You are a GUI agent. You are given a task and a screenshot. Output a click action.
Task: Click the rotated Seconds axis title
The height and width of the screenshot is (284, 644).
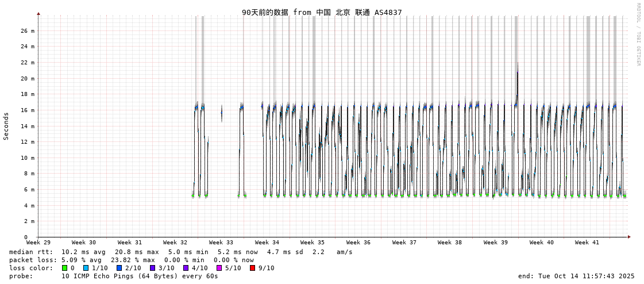coord(6,126)
